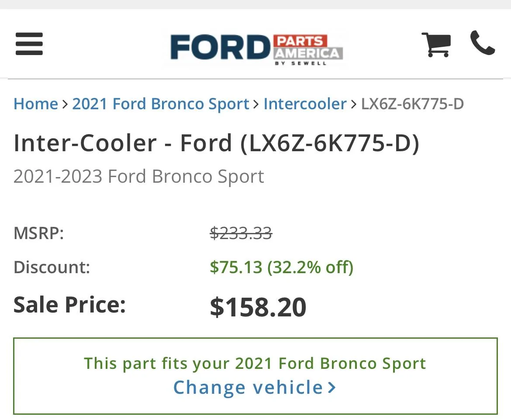Screen dimensions: 511x420
Task: Click the Sale Price label
Action: point(70,304)
